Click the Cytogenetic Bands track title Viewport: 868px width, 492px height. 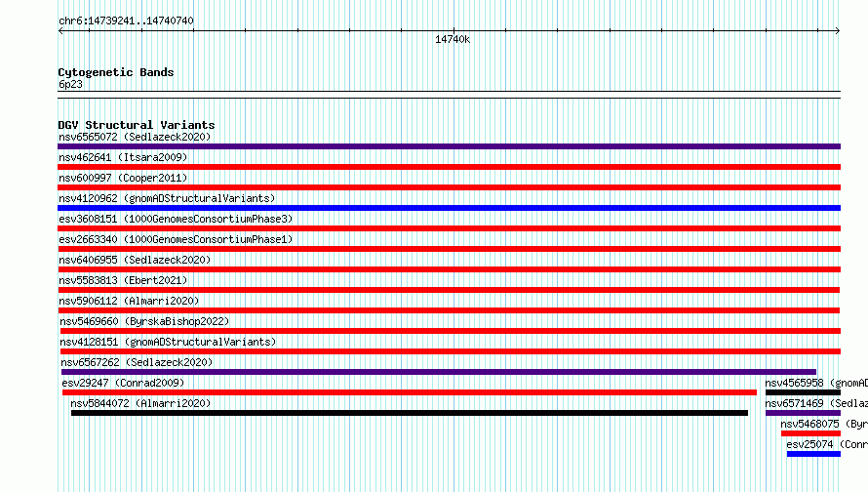coord(116,72)
